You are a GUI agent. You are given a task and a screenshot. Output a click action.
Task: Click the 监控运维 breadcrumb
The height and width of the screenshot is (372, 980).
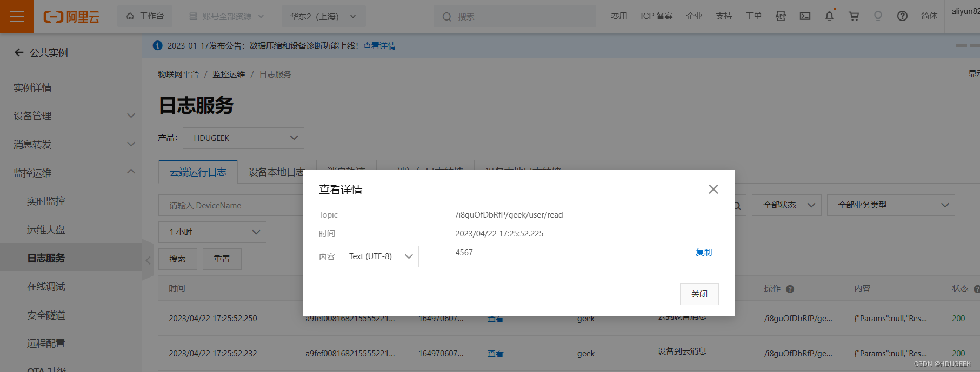[229, 74]
